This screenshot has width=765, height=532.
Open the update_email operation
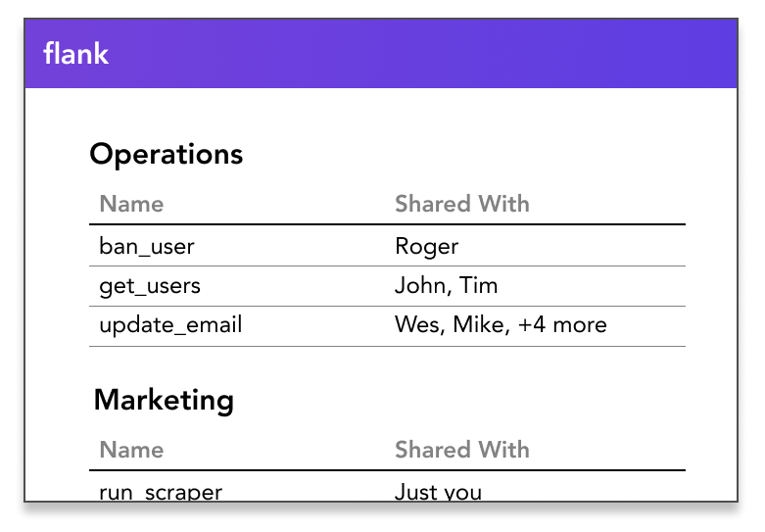pyautogui.click(x=170, y=325)
